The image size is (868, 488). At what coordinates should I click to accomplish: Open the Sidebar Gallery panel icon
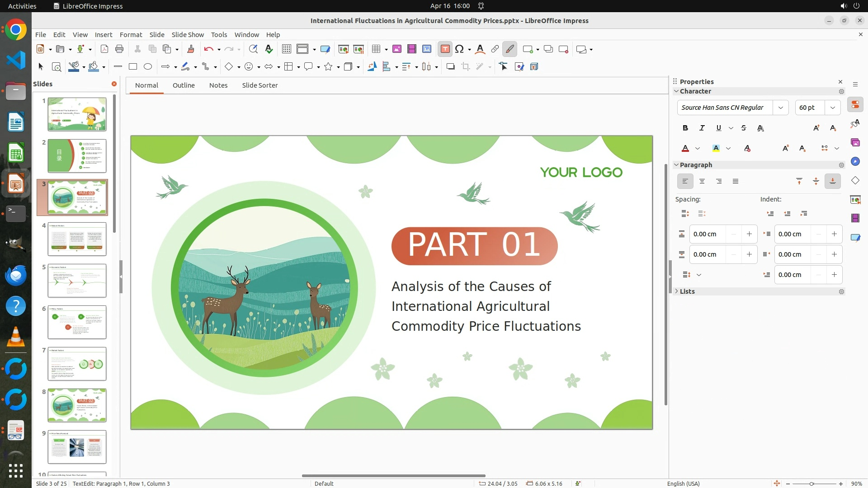pyautogui.click(x=855, y=143)
